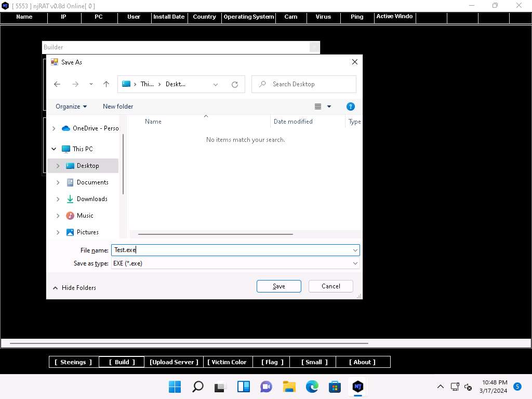Sort files by Date modified column
This screenshot has height=399, width=532.
(x=293, y=122)
